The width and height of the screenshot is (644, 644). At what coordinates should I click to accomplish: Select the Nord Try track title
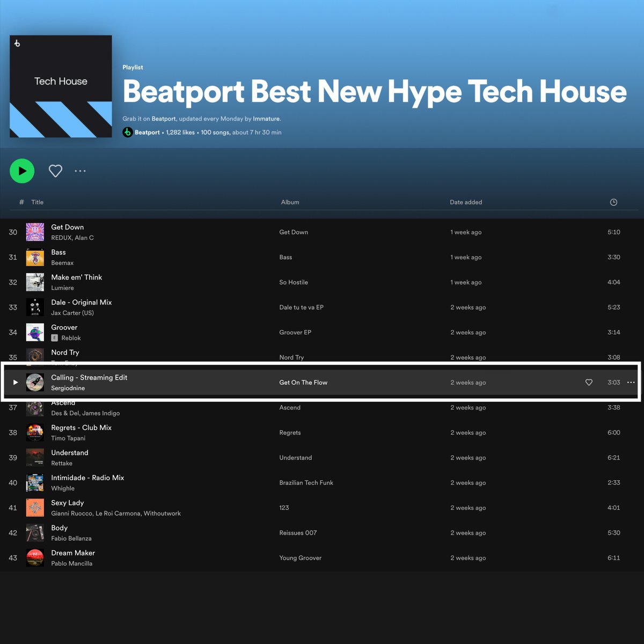65,353
